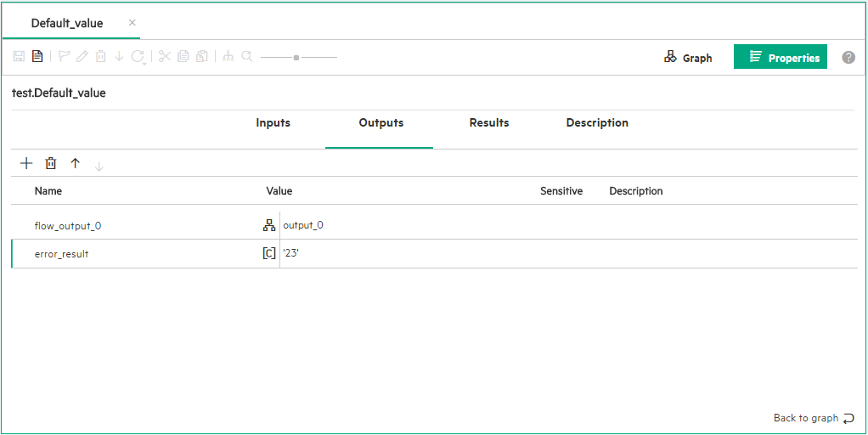Image resolution: width=868 pixels, height=435 pixels.
Task: Switch to the Inputs tab
Action: click(273, 123)
